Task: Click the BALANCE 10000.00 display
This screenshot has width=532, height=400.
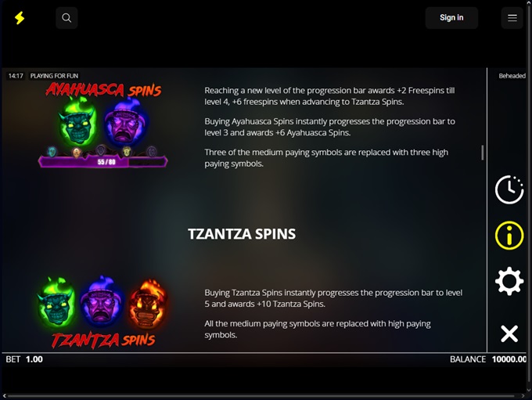Action: click(x=488, y=359)
